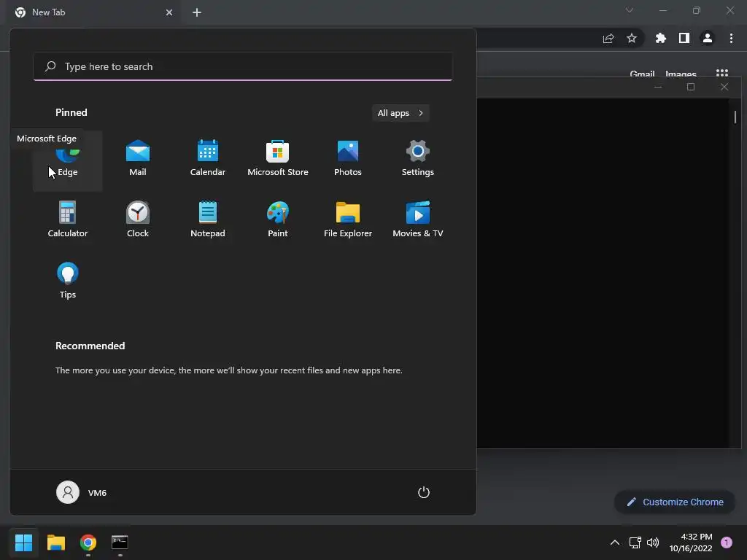
Task: Open the Tips app
Action: point(68,281)
